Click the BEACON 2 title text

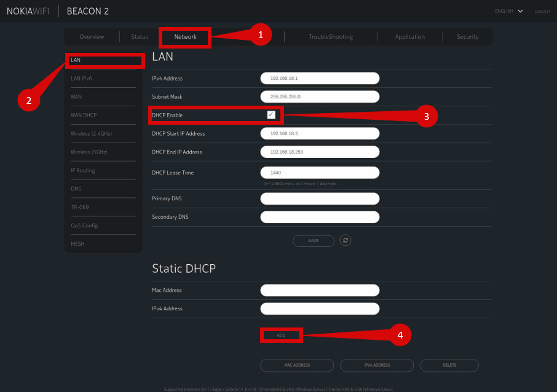click(x=88, y=11)
